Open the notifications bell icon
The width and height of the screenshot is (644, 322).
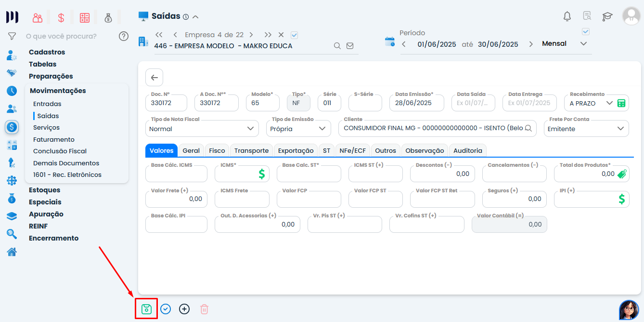click(567, 16)
